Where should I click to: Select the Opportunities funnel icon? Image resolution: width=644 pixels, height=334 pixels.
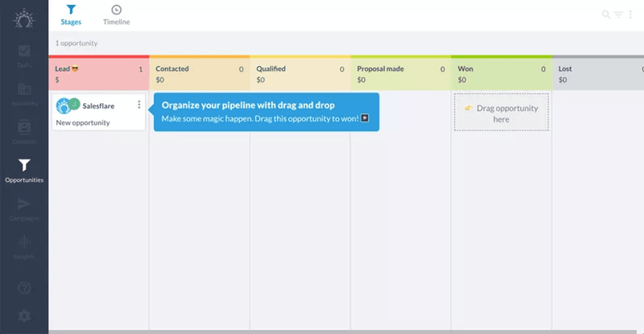pos(24,169)
